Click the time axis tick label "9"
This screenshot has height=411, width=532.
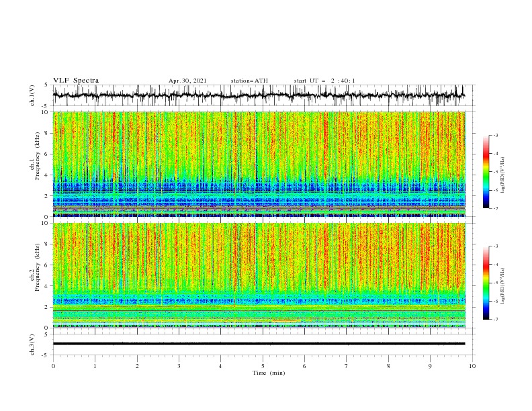[430, 366]
